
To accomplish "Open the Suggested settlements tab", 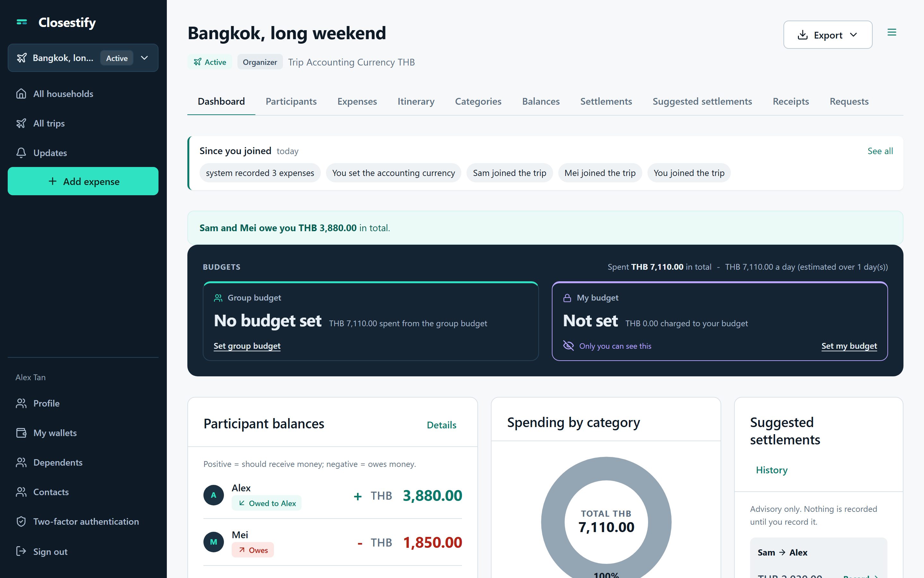I will [702, 101].
